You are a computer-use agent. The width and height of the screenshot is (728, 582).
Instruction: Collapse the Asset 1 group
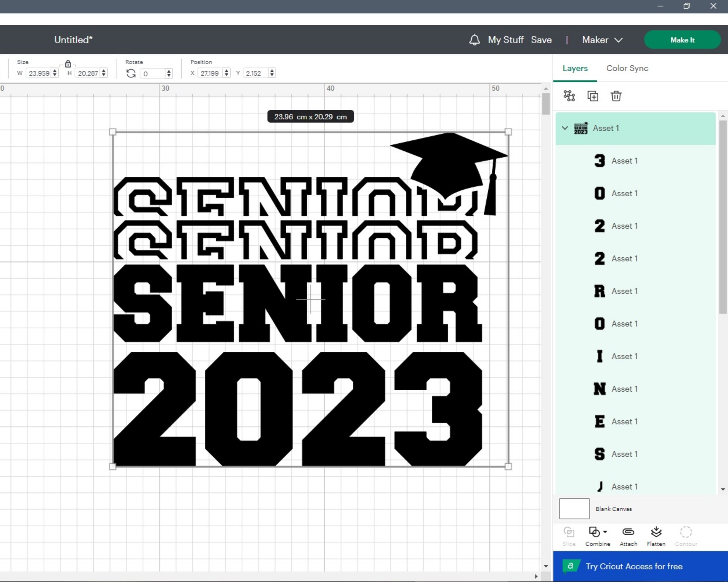565,128
